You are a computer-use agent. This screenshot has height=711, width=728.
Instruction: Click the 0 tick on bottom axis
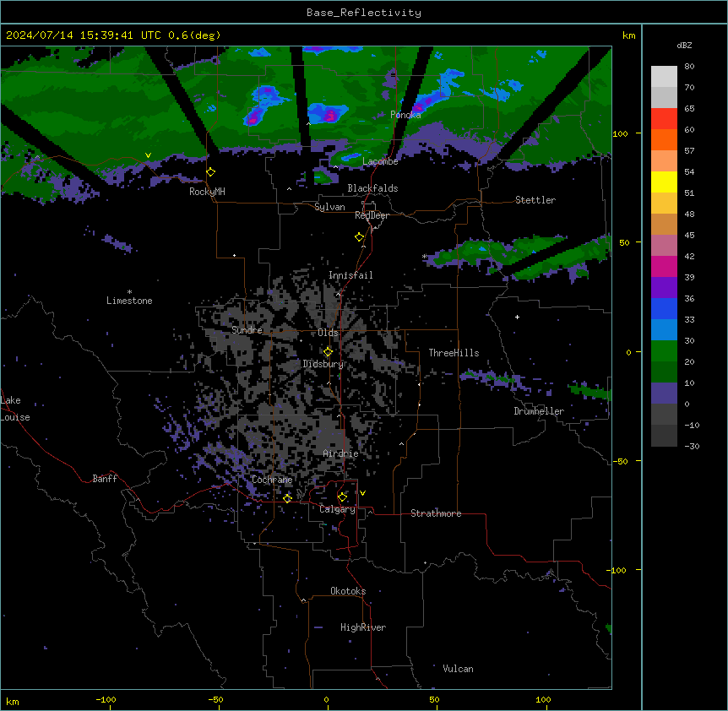tap(326, 699)
